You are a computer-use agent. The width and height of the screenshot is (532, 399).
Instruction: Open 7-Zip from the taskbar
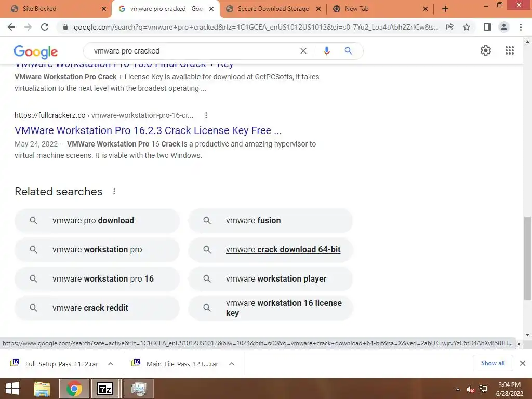[x=105, y=389]
